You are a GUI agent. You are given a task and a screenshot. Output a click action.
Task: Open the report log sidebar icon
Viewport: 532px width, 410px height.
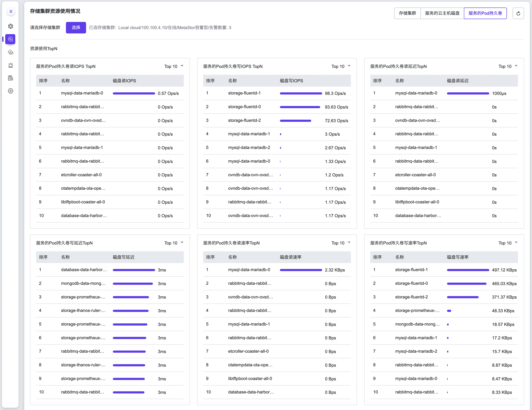[x=10, y=78]
